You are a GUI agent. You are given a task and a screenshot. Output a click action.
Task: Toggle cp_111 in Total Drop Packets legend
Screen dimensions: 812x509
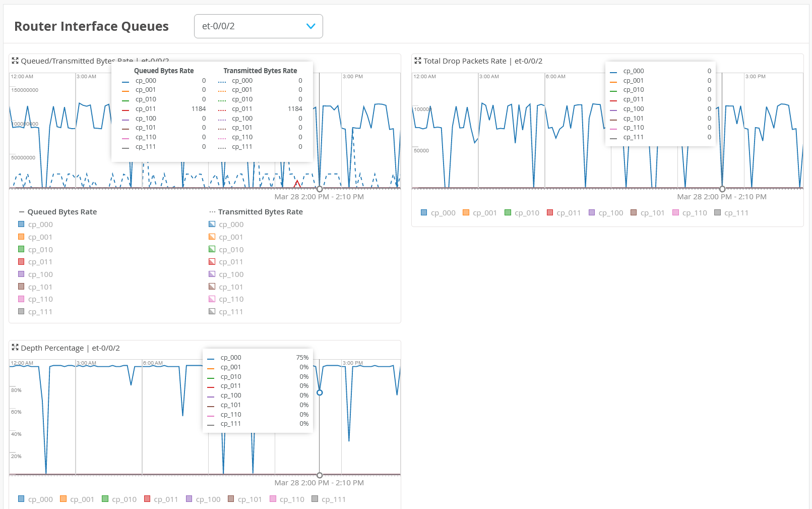pos(732,213)
